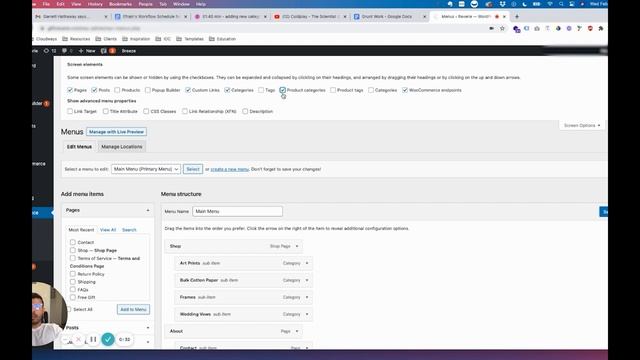The height and width of the screenshot is (360, 640).
Task: Open the History menu in menu bar
Action: [95, 4]
